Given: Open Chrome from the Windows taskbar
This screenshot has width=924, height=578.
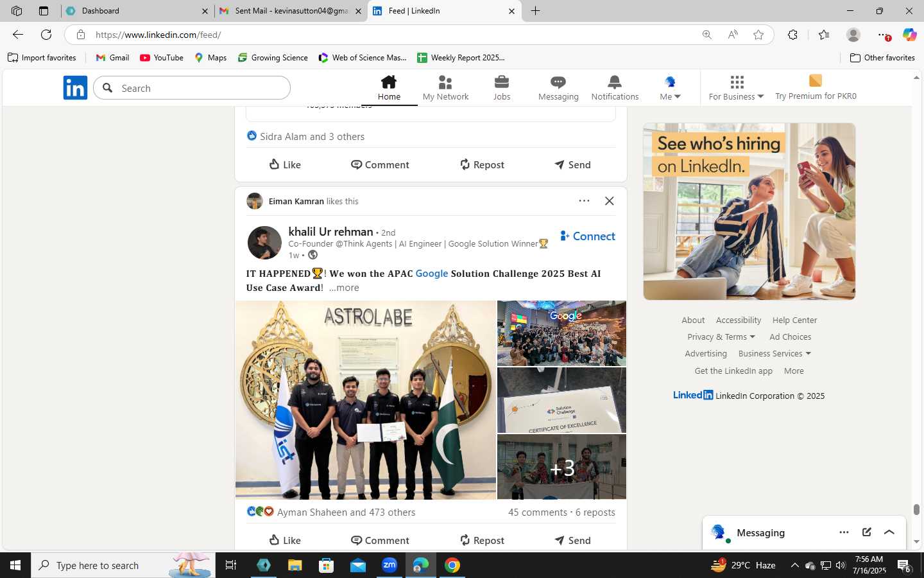Looking at the screenshot, I should tap(452, 565).
